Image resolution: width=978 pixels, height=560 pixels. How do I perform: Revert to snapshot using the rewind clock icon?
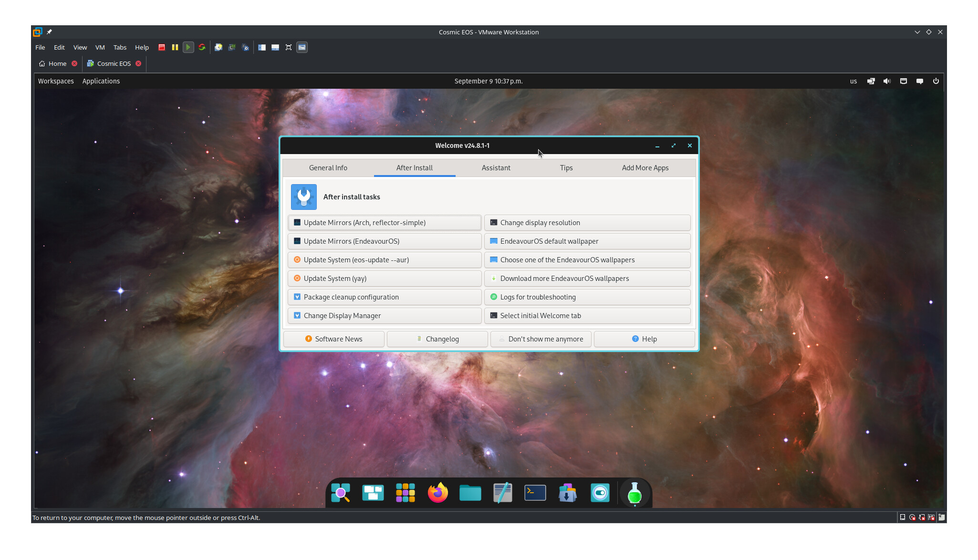[232, 47]
